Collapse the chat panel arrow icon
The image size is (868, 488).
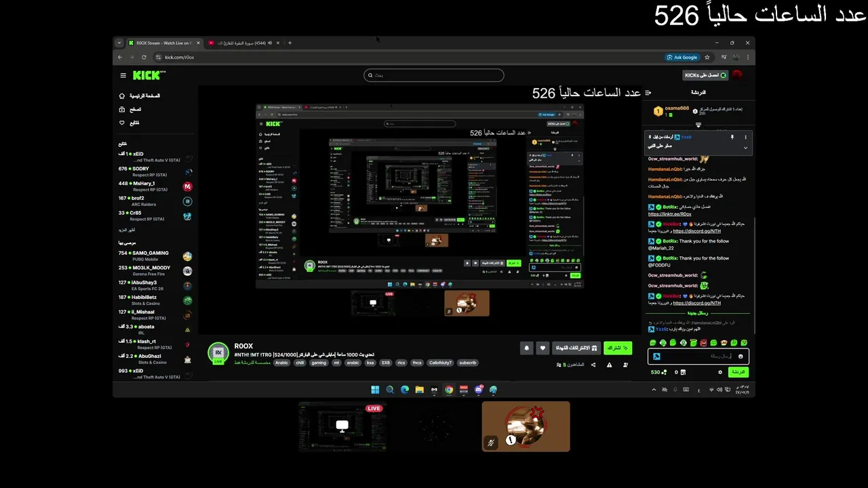[x=648, y=93]
